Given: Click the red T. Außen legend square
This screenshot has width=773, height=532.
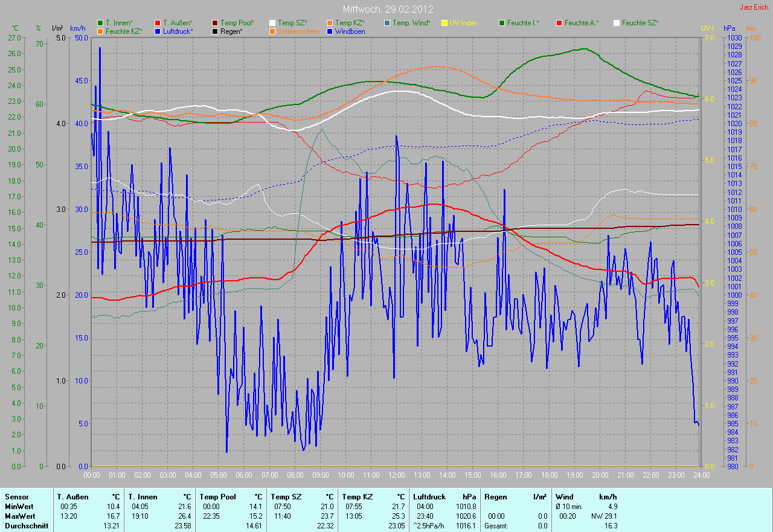Looking at the screenshot, I should click(x=158, y=23).
